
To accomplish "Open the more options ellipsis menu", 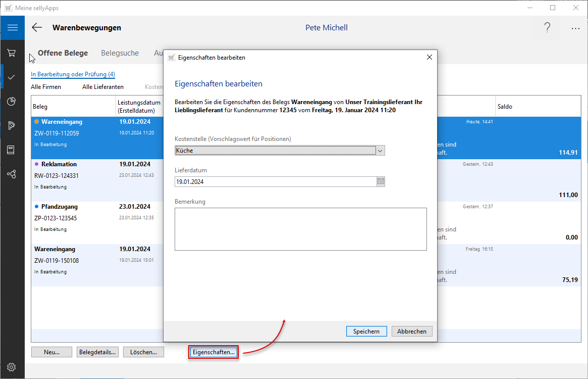I will [x=575, y=28].
